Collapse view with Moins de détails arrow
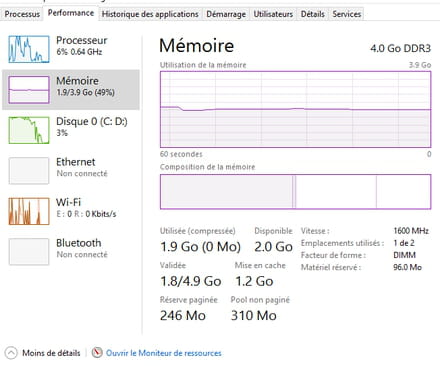440x366 pixels. tap(11, 353)
